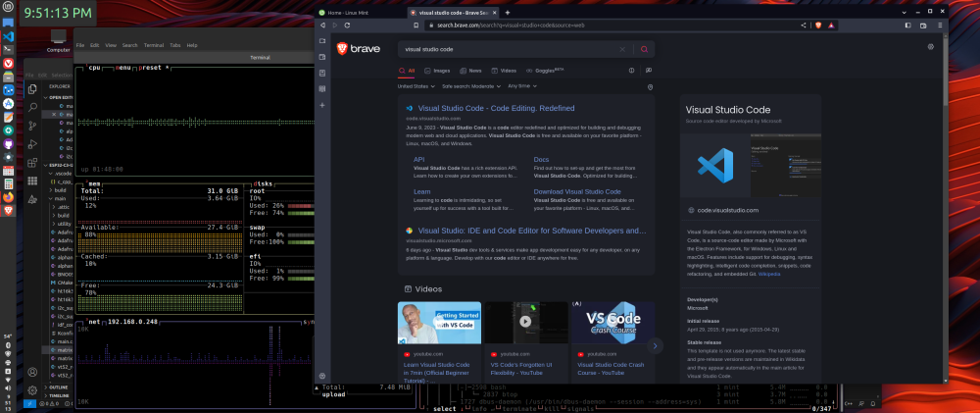
Task: Open VS Code Accounts icon
Action: pyautogui.click(x=32, y=373)
